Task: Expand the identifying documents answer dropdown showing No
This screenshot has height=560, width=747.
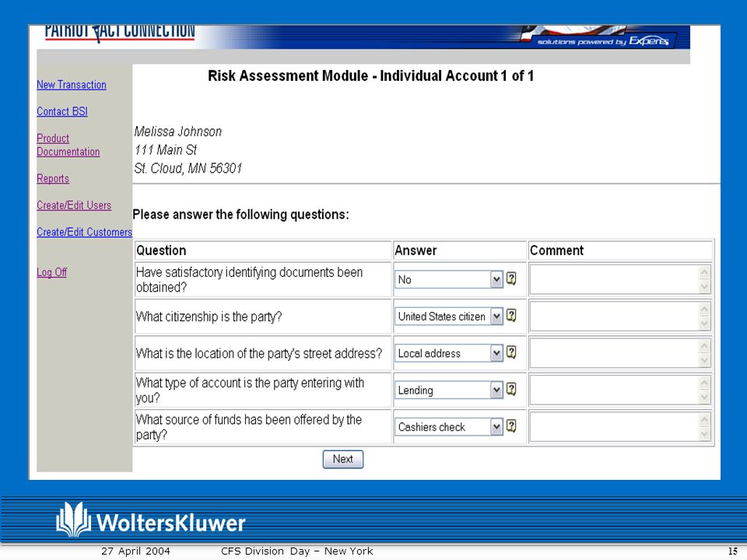Action: [x=496, y=279]
